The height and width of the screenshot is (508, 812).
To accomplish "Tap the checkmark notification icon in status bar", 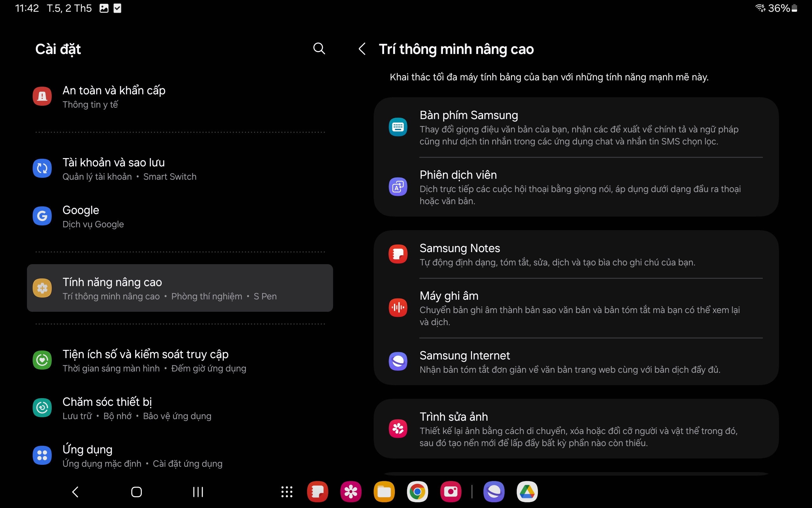I will coord(117,8).
